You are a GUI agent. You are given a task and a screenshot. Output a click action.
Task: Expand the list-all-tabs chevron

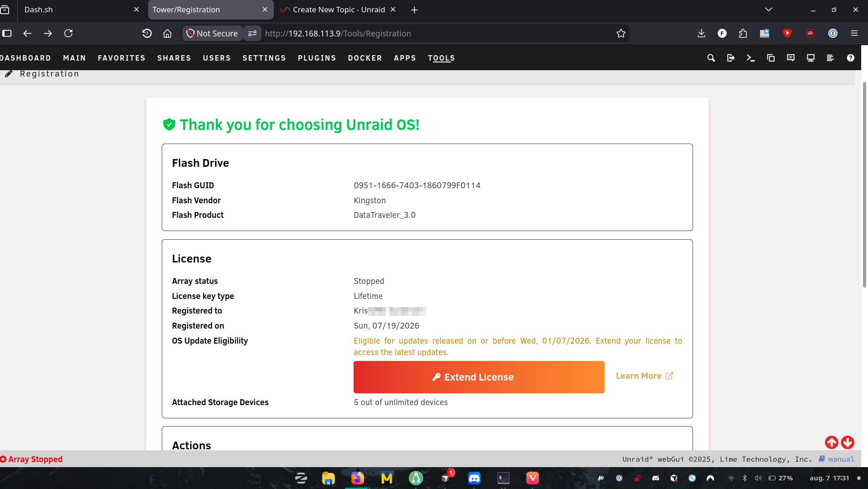[769, 10]
